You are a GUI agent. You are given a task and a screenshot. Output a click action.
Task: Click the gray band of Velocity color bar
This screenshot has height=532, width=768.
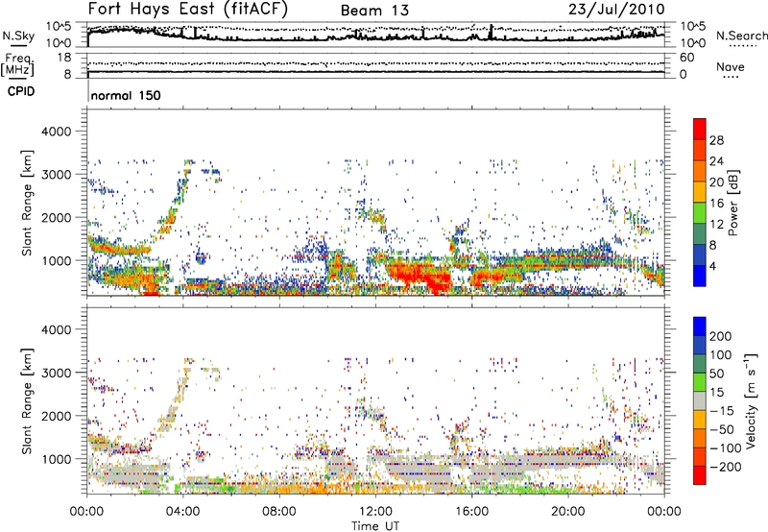click(x=700, y=401)
